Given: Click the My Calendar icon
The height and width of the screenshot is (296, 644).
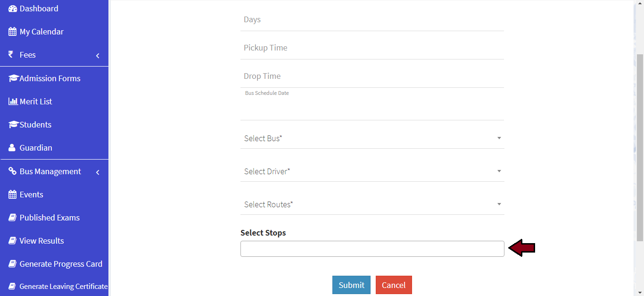Looking at the screenshot, I should click(x=13, y=32).
